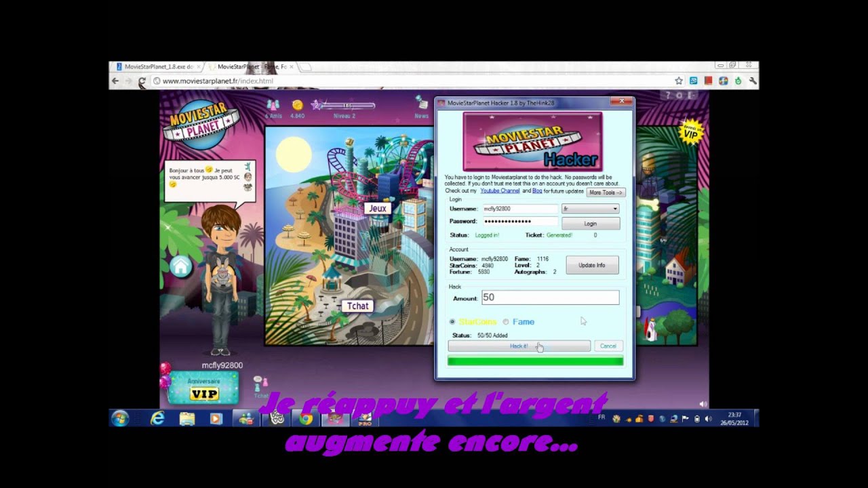Reload the MovieStarPlanet page
Viewport: 868px width, 488px height.
[142, 81]
